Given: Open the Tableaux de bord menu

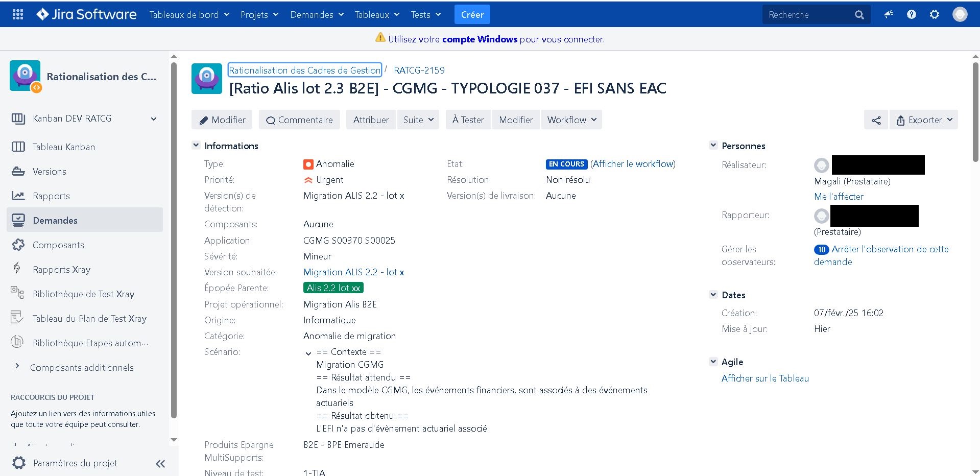Looking at the screenshot, I should tap(189, 14).
